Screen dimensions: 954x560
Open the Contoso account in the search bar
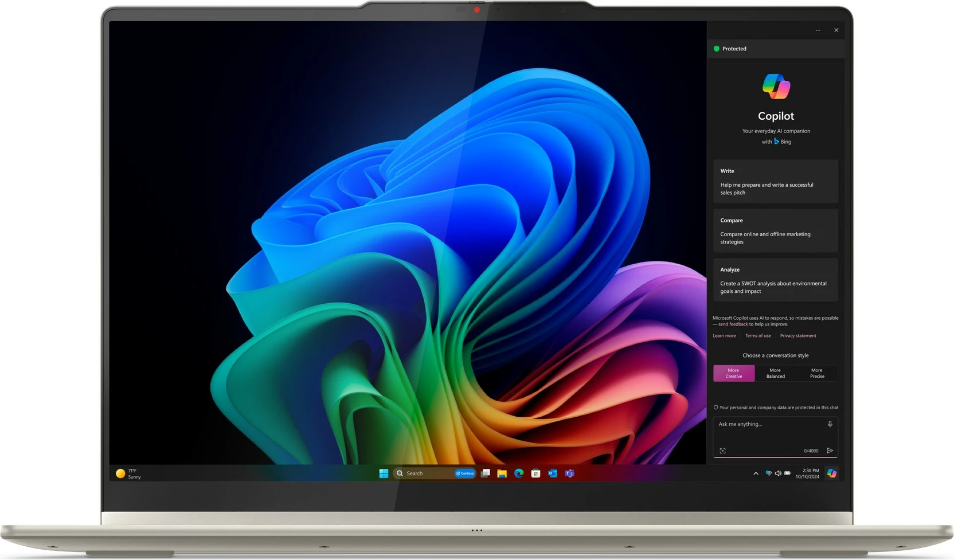465,473
